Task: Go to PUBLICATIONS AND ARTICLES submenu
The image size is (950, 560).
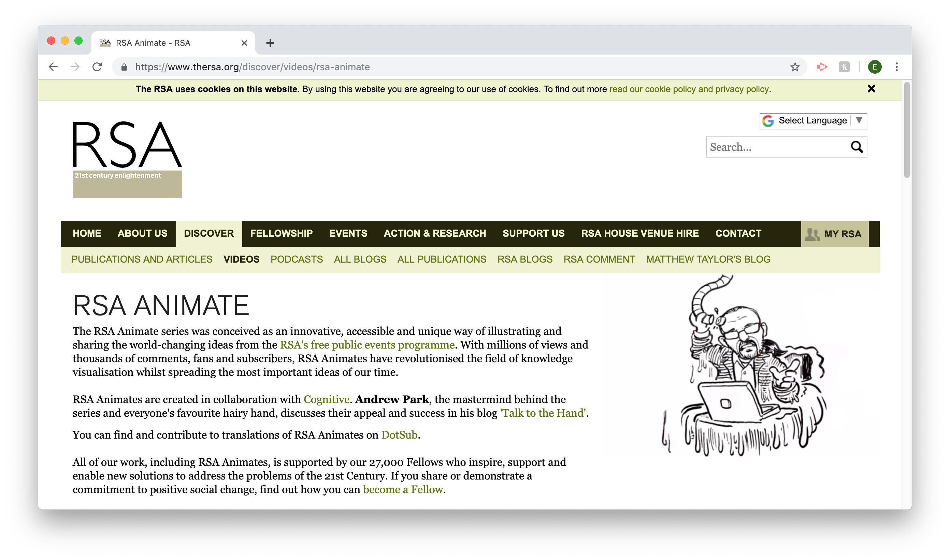Action: click(142, 259)
